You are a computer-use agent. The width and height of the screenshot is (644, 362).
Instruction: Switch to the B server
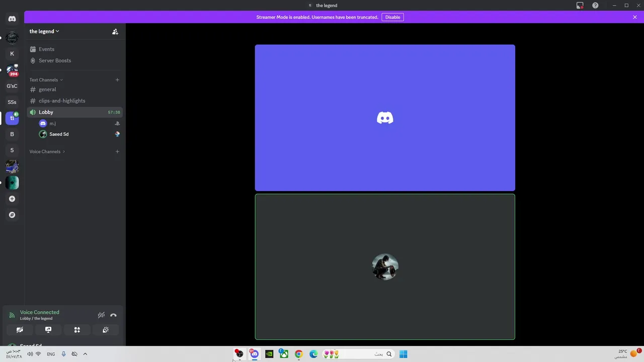click(12, 134)
